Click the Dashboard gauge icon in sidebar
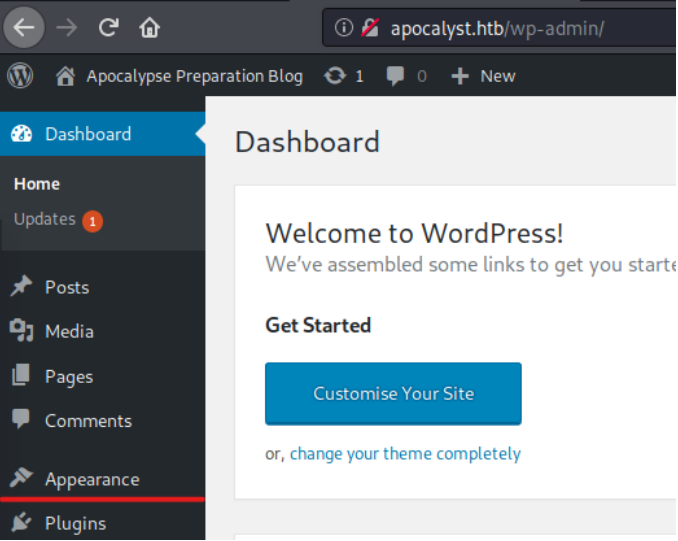 (x=22, y=134)
